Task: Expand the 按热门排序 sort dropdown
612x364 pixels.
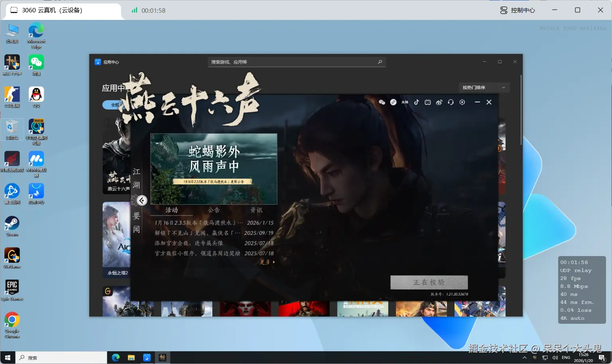Action: 484,88
